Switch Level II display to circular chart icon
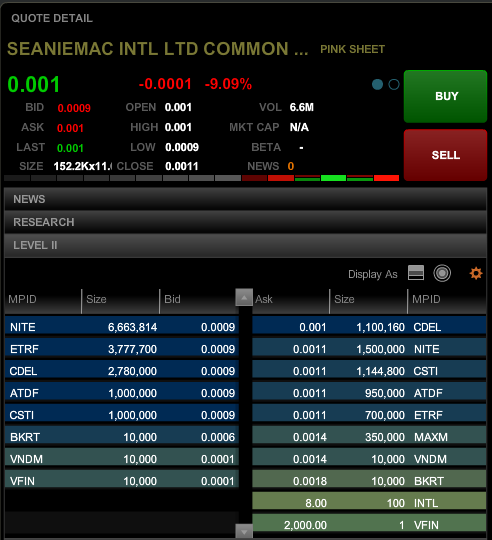This screenshot has height=540, width=492. pyautogui.click(x=442, y=273)
